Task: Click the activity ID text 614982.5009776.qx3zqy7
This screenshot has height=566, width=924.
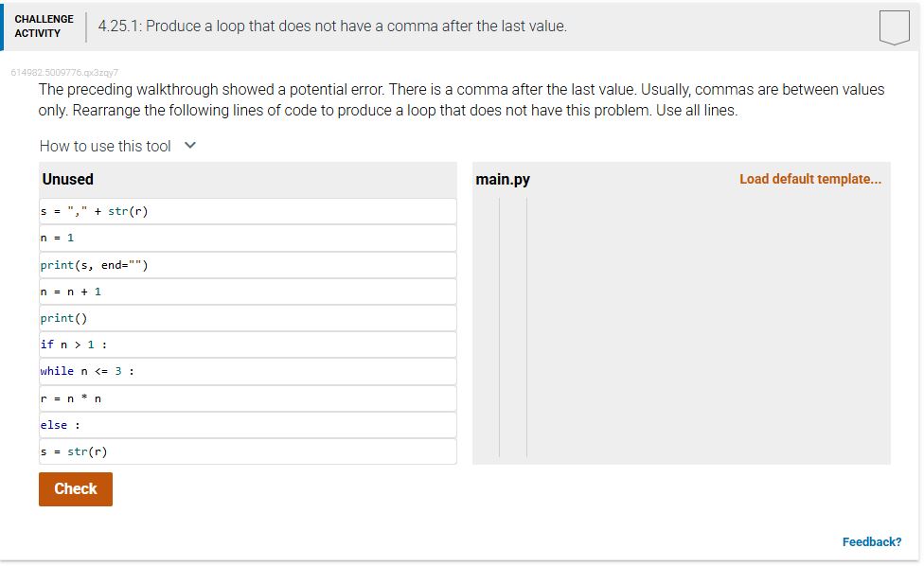Action: point(63,70)
